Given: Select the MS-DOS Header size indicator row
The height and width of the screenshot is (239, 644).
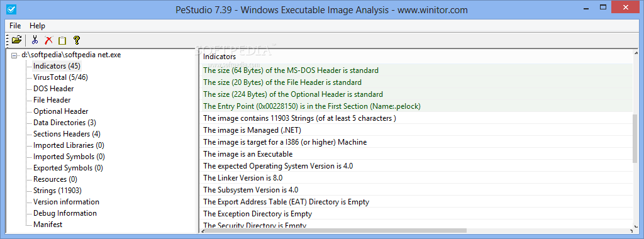Looking at the screenshot, I should click(417, 70).
